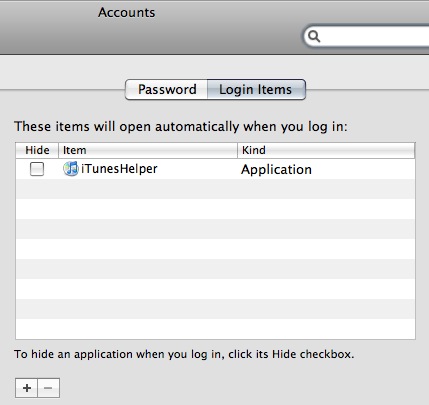Sort list by Kind column header
Viewport: 429px width, 405px height.
tap(326, 150)
